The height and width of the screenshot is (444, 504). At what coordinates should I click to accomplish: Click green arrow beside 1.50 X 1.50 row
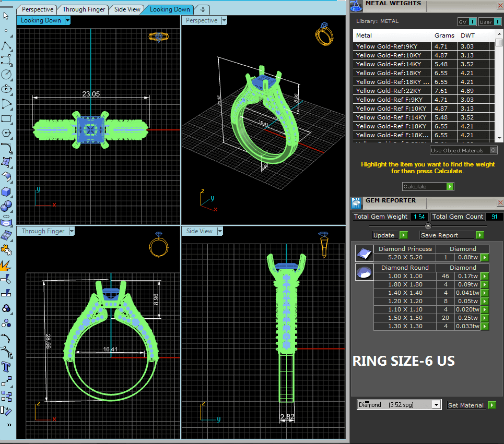coord(484,318)
